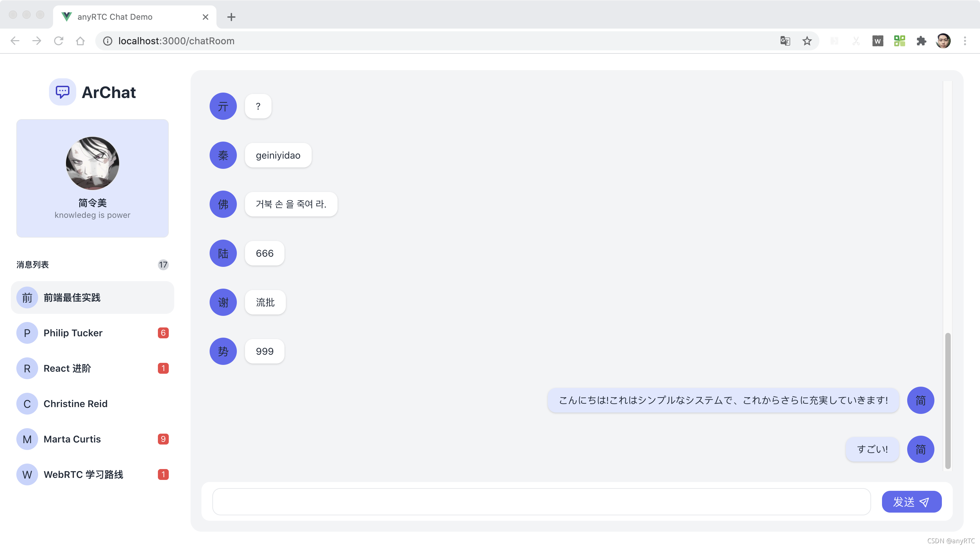Click the 发送 send button
This screenshot has width=980, height=548.
pyautogui.click(x=912, y=502)
